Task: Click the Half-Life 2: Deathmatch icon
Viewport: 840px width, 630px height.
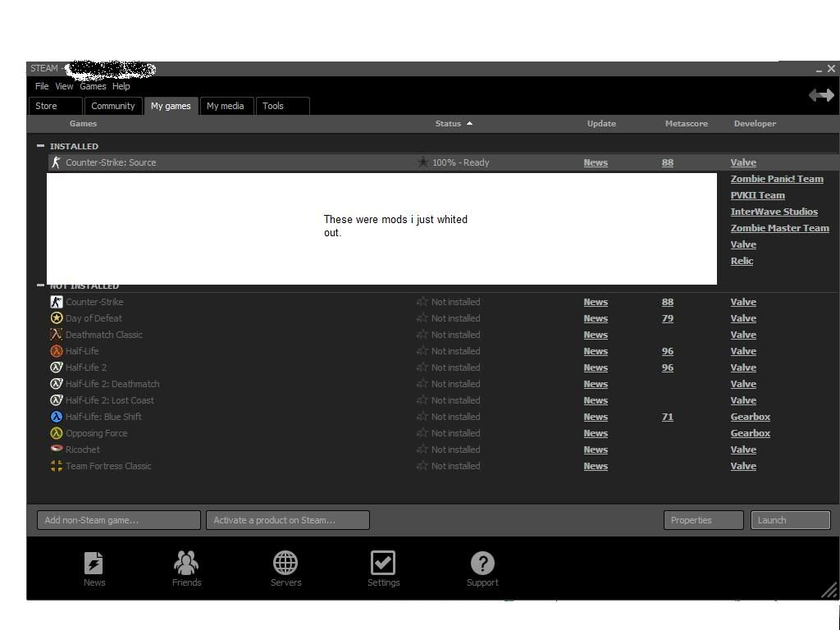Action: coord(57,384)
